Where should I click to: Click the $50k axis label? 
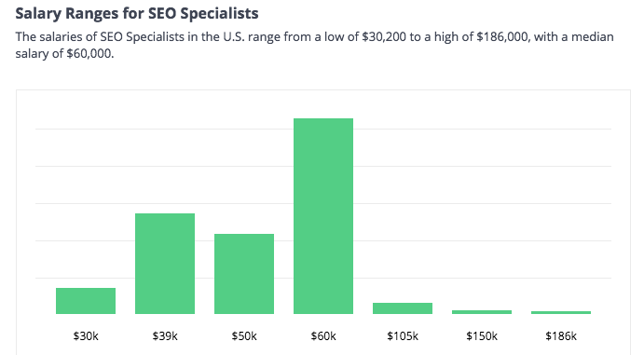pos(244,336)
